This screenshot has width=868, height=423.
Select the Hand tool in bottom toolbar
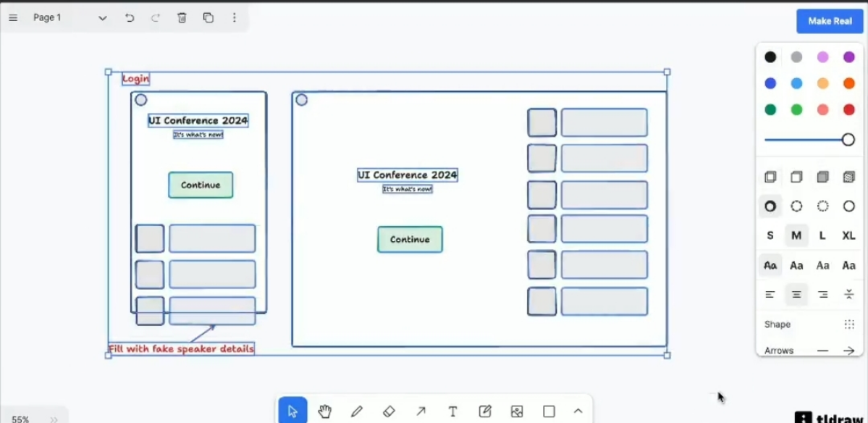coord(324,411)
